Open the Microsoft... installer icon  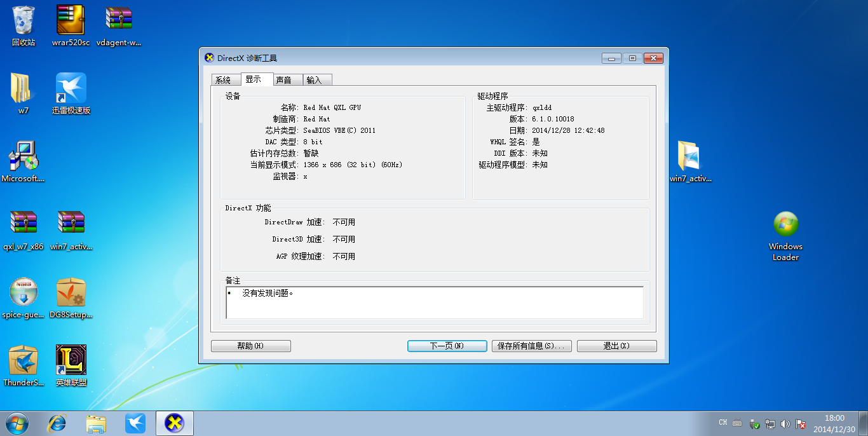tap(24, 161)
